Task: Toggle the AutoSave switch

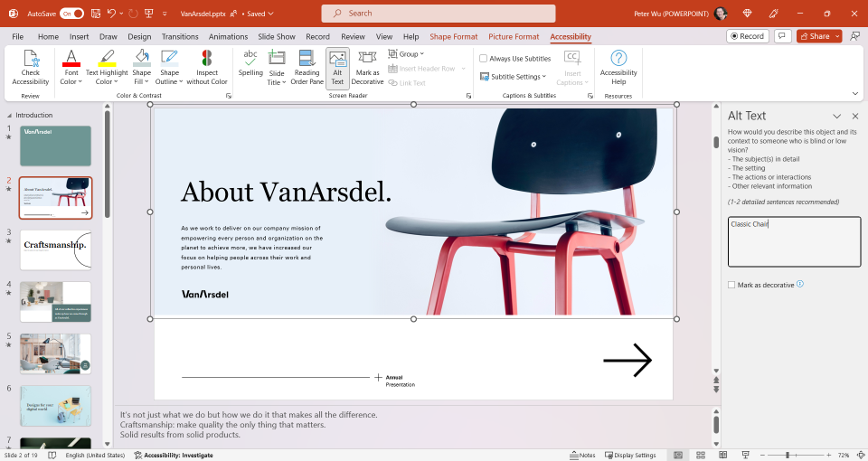Action: 72,14
